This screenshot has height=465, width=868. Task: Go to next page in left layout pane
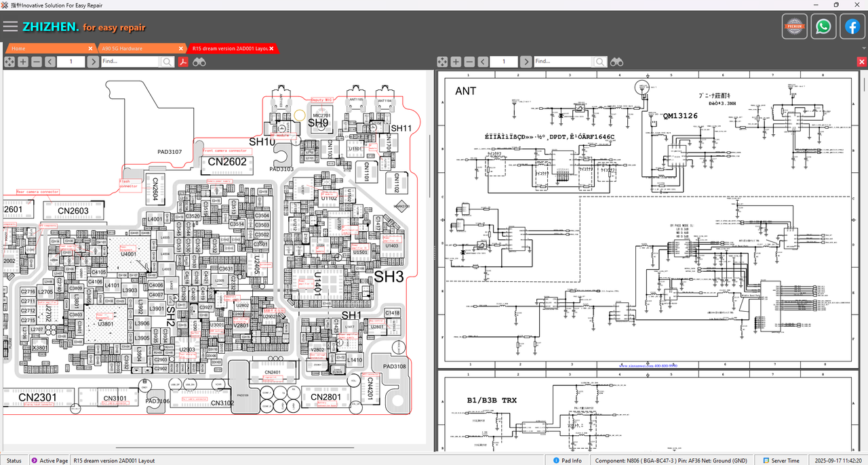click(x=92, y=62)
